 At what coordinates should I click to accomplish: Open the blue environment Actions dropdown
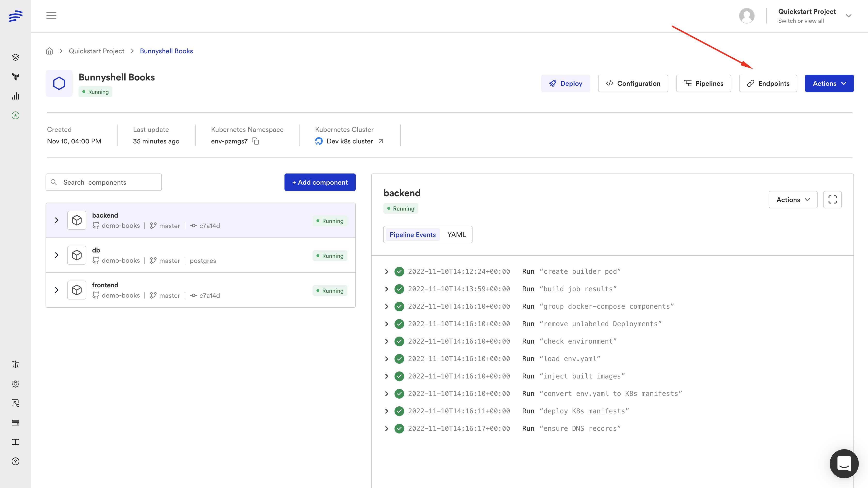[x=829, y=83]
